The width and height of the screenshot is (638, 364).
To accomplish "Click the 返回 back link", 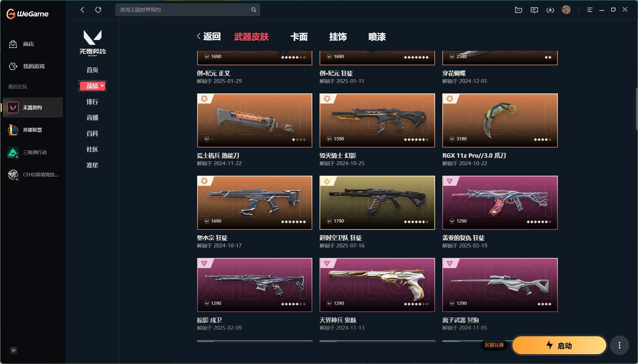I will point(209,36).
